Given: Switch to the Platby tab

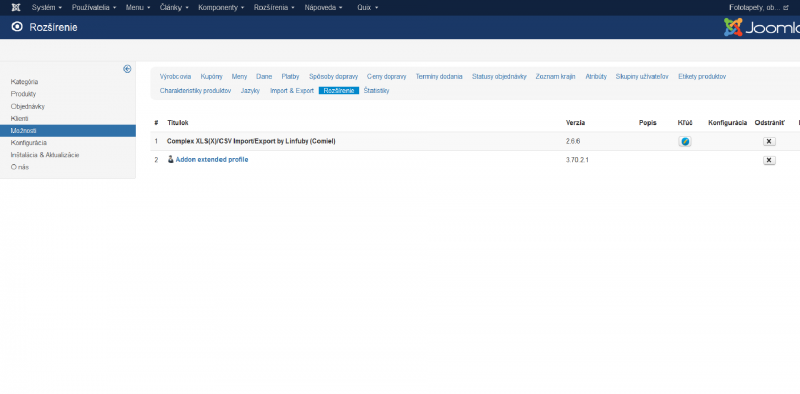Looking at the screenshot, I should (x=290, y=77).
